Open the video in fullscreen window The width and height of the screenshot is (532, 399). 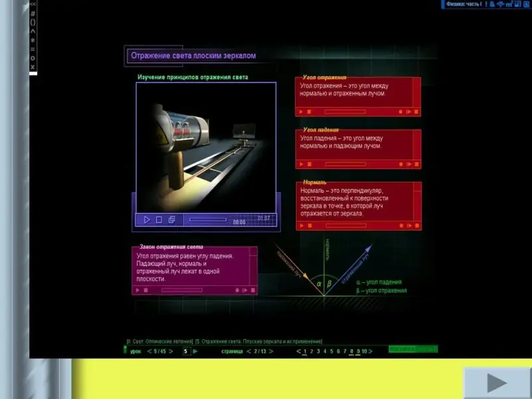pos(172,219)
